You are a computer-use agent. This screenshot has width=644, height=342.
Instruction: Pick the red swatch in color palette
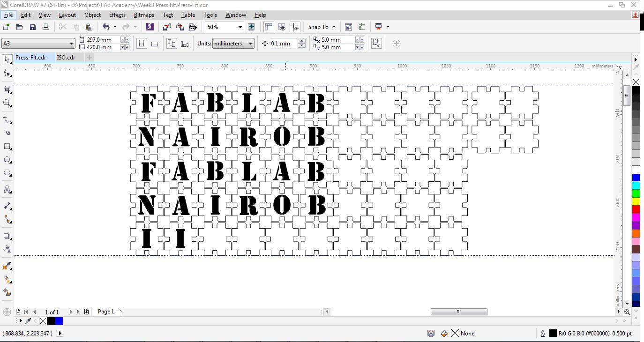(x=636, y=209)
